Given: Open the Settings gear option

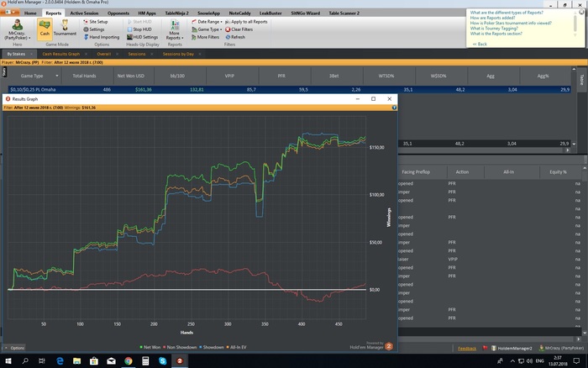Looking at the screenshot, I should 94,29.
